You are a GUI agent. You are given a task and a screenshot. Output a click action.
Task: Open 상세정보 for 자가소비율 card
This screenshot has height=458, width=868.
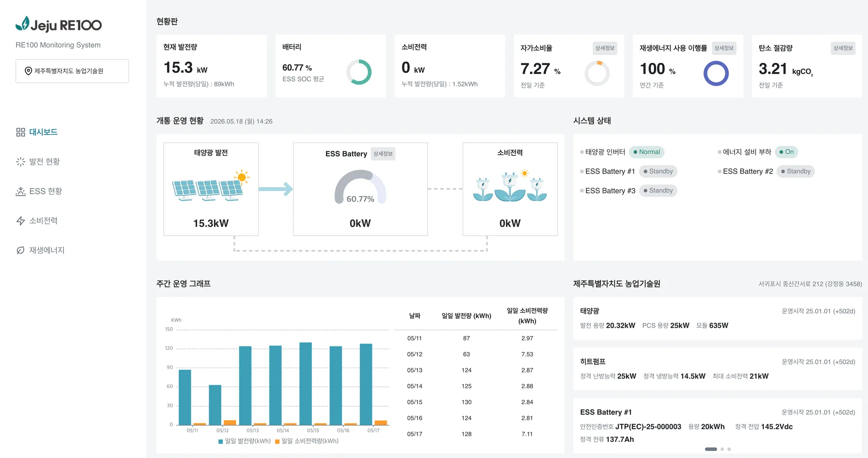click(605, 48)
